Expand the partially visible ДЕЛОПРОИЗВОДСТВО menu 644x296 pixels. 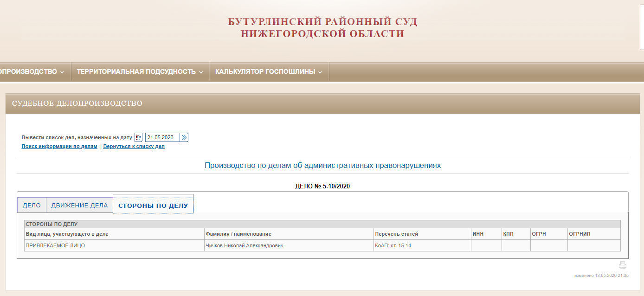pyautogui.click(x=32, y=72)
